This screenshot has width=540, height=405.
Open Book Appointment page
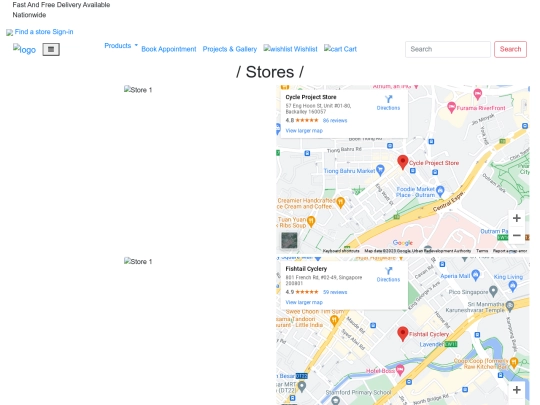(x=169, y=49)
